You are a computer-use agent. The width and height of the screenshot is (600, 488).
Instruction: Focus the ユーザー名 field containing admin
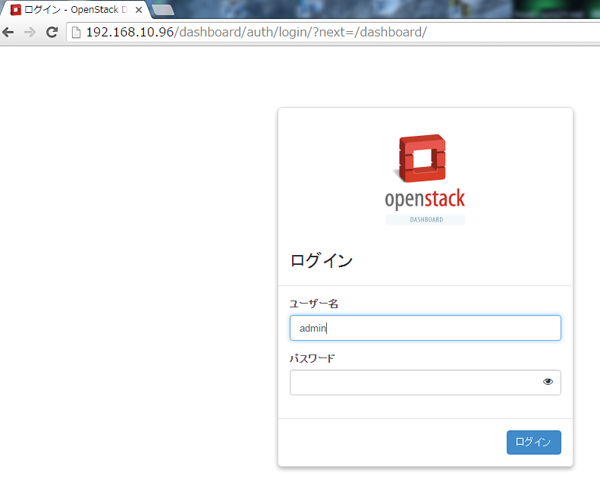tap(424, 328)
